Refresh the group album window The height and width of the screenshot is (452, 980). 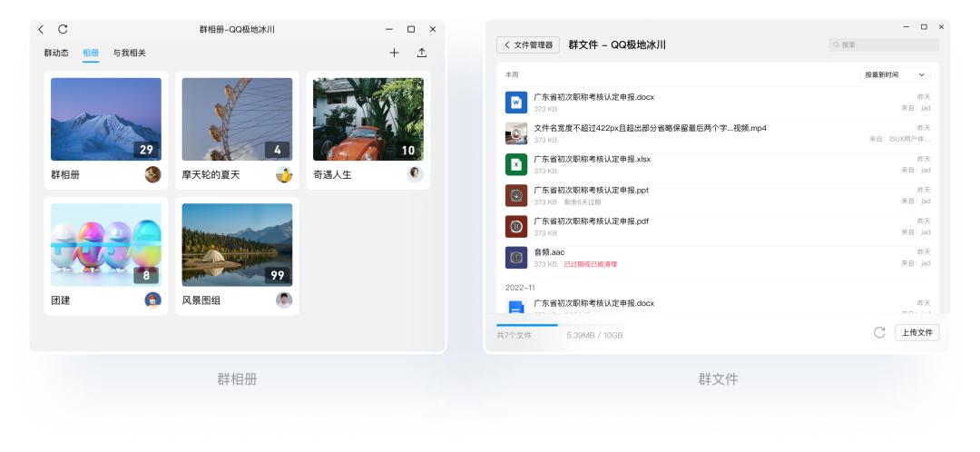click(x=63, y=30)
